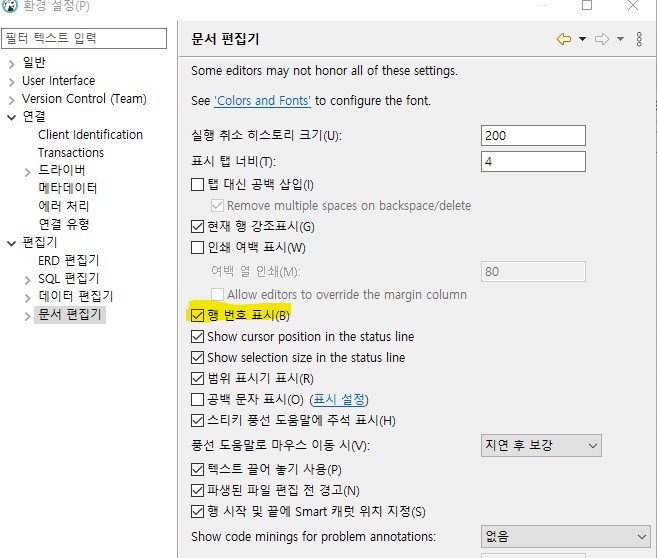This screenshot has height=558, width=657.
Task: Open the back history dropdown arrow
Action: [x=582, y=39]
